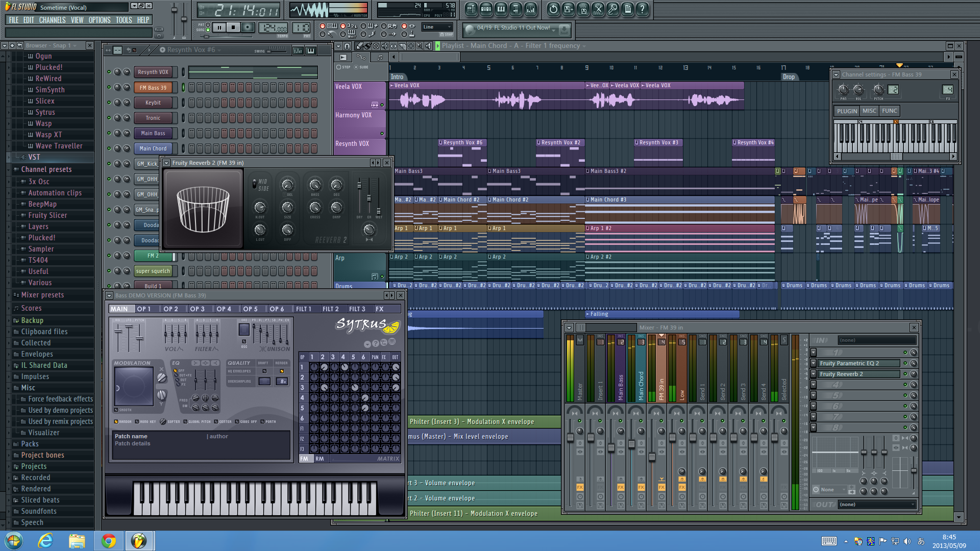Open the step sequencer from the toolbar
980x551 pixels.
pos(486,9)
